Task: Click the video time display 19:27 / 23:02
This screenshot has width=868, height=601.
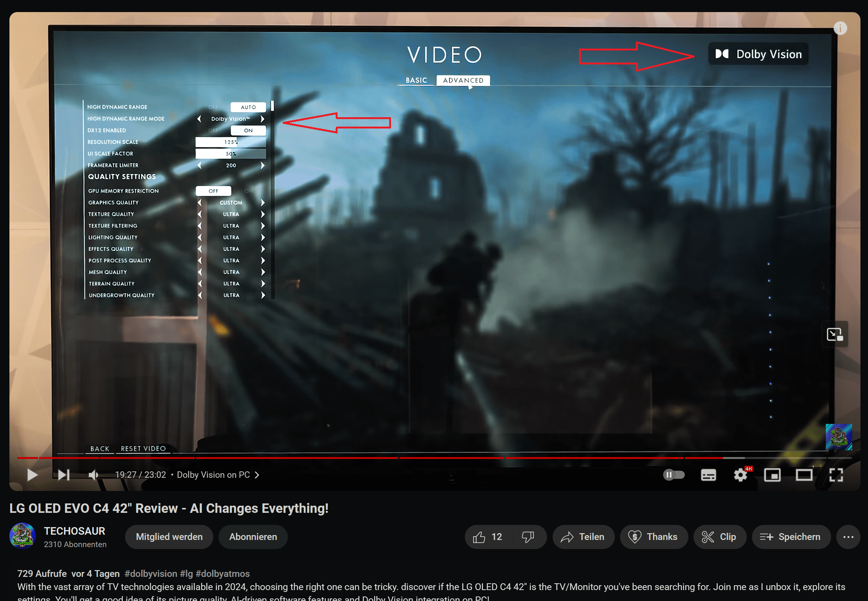Action: click(x=141, y=475)
